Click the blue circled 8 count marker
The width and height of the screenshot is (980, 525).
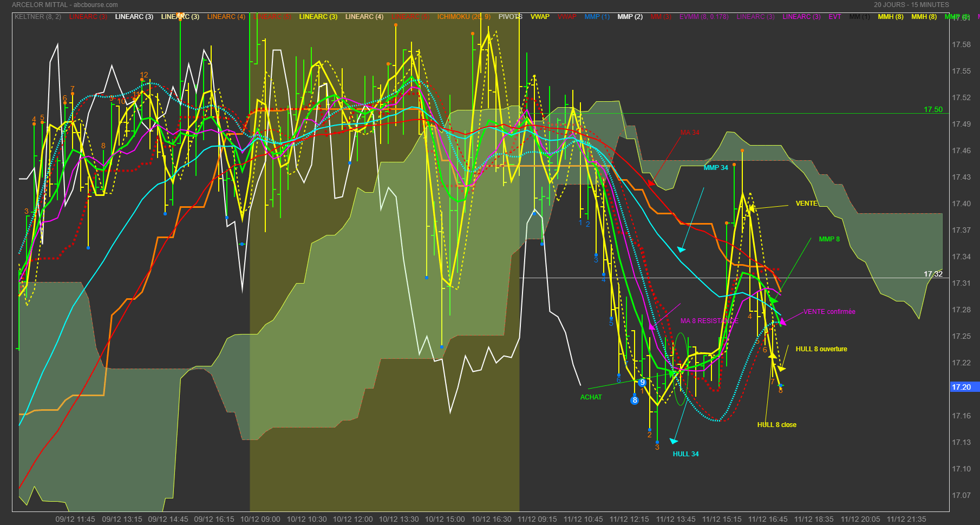pos(635,401)
